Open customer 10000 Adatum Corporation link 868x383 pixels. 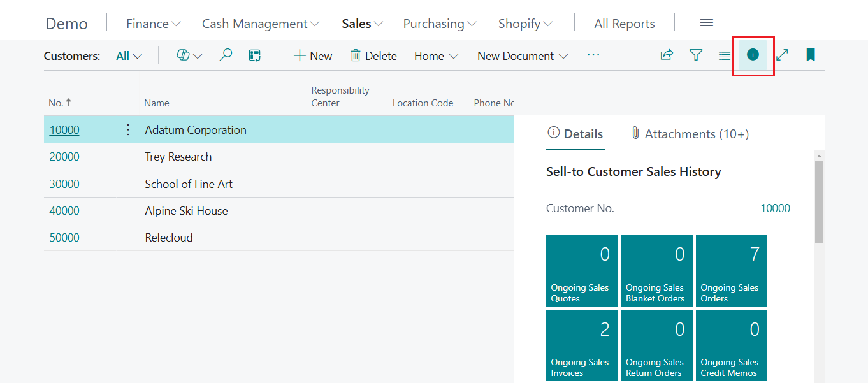pos(64,129)
